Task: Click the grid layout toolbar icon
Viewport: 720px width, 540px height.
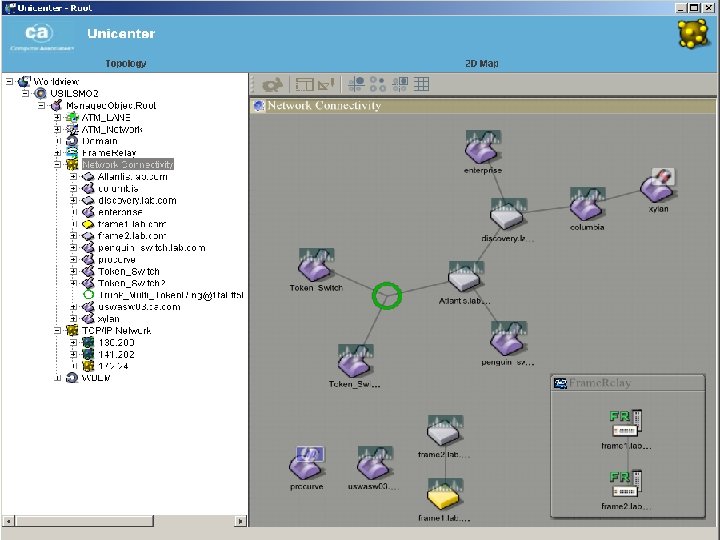Action: pos(422,84)
